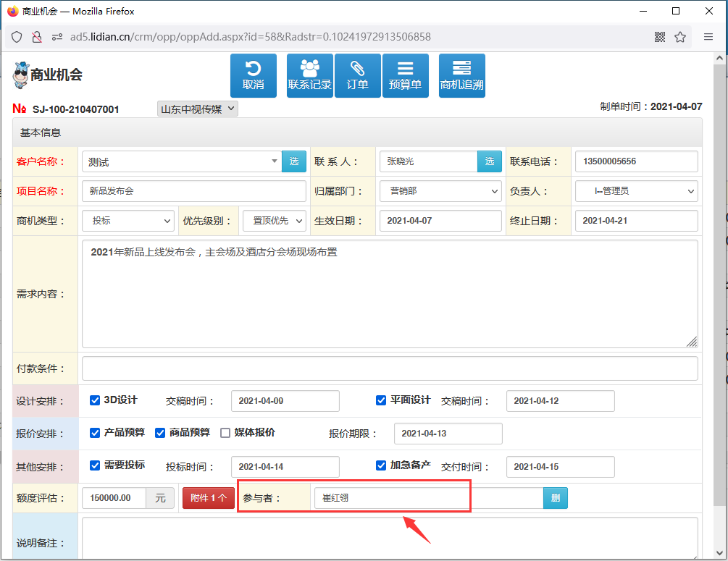Screen dimensions: 728x561
Task: Open the 预算单 budget sheet
Action: tap(406, 75)
